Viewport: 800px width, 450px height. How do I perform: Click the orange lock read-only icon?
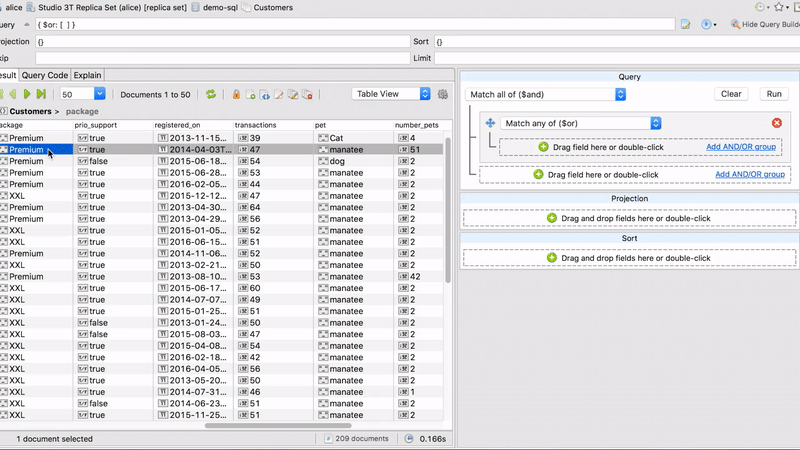[x=236, y=94]
